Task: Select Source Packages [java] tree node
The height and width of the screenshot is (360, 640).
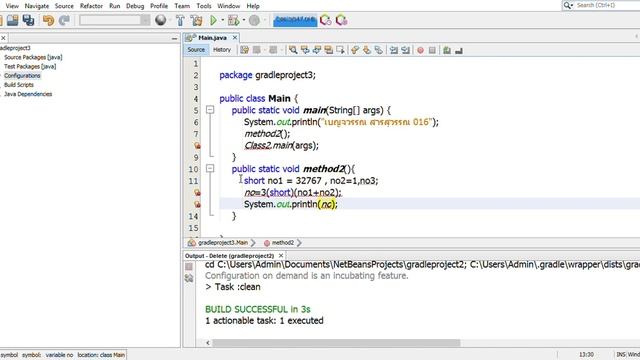Action: (33, 57)
